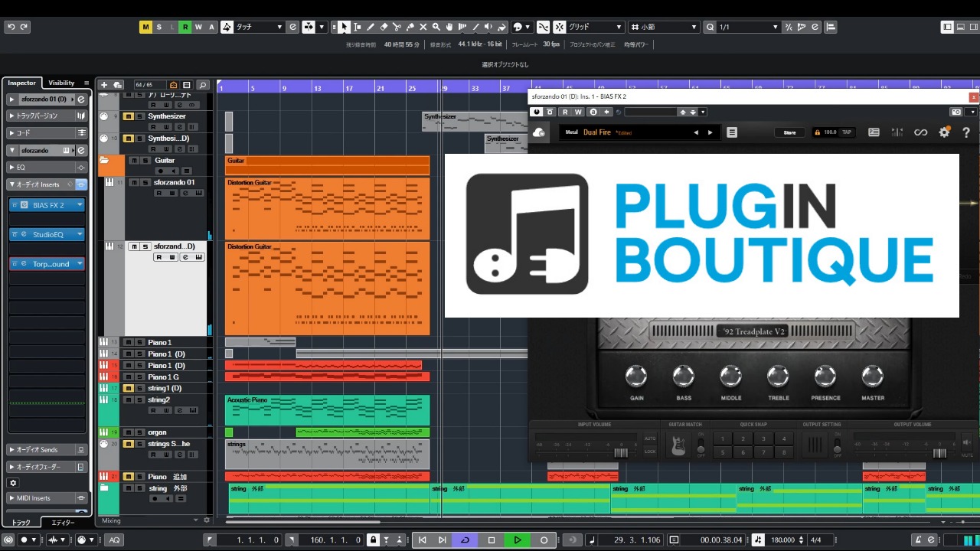Click the Undo arrow icon
Viewport: 980px width, 551px height.
(11, 27)
